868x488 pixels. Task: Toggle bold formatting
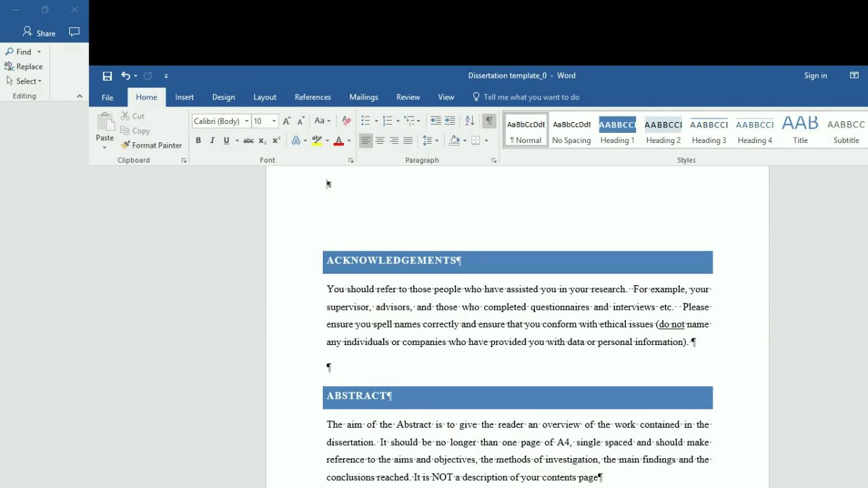[198, 140]
